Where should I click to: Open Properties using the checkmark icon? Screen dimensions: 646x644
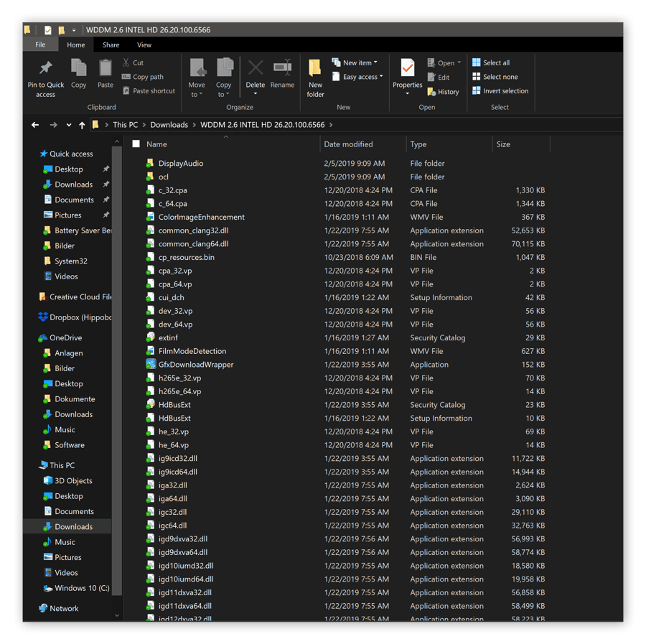tap(407, 69)
